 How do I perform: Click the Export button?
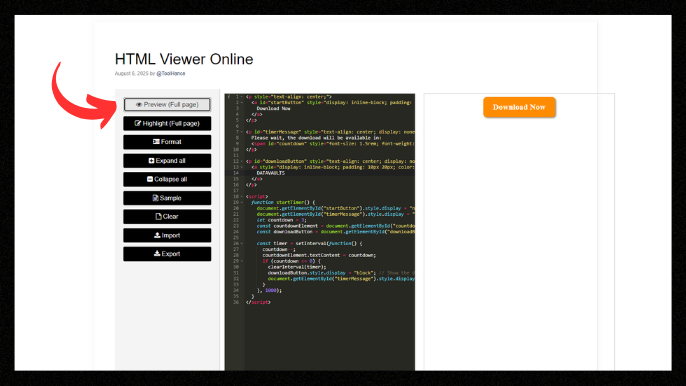(x=167, y=254)
